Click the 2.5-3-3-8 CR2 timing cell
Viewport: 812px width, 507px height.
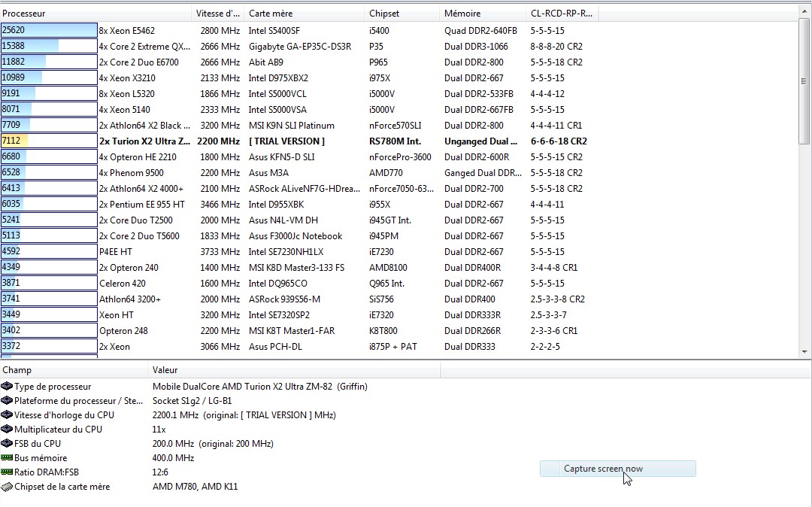tap(558, 299)
